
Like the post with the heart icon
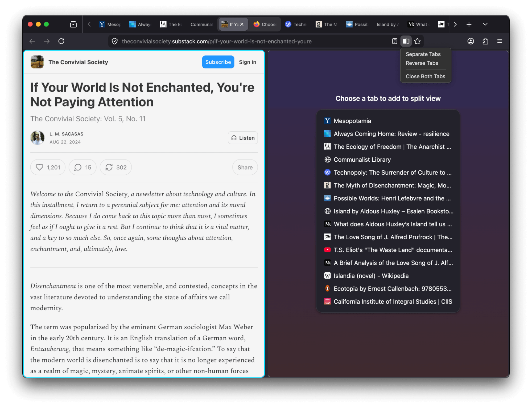click(39, 167)
